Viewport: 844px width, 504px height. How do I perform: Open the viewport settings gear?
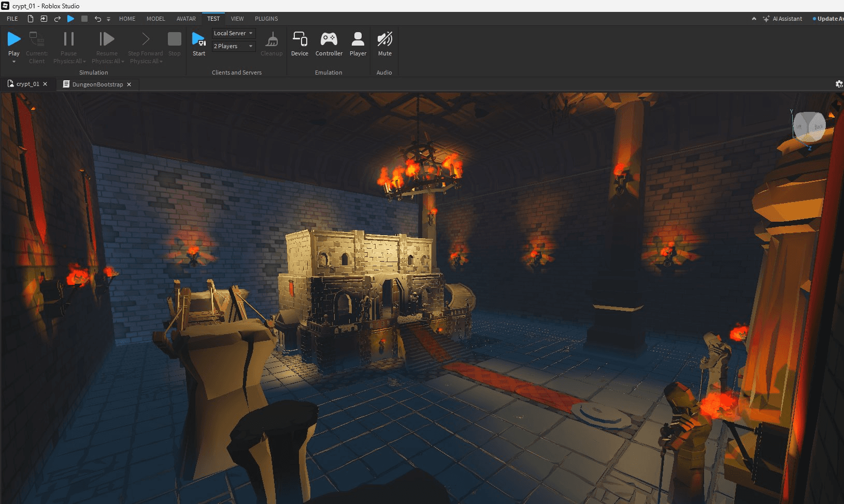839,84
